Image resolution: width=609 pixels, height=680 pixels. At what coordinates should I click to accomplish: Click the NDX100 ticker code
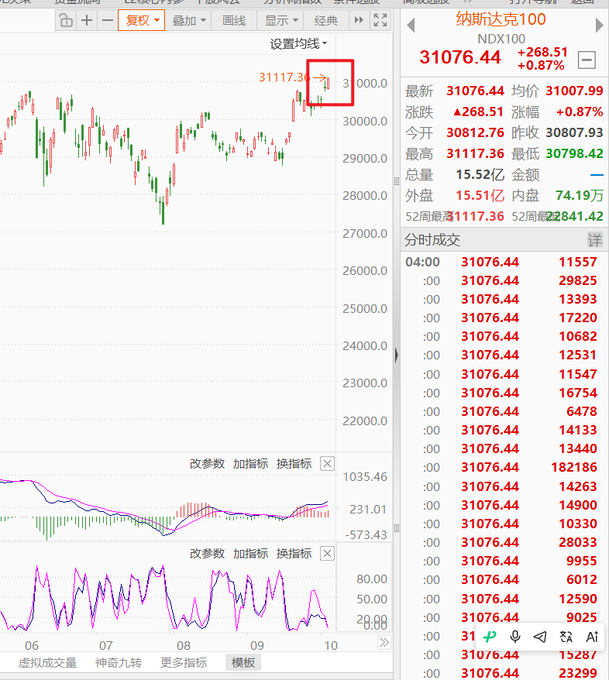(x=501, y=39)
